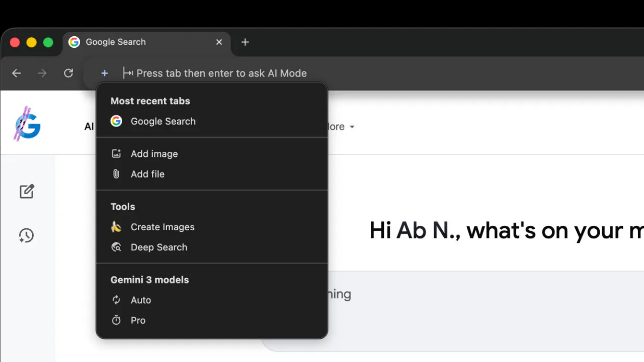Select the Create Images tool
This screenshot has height=362, width=644.
162,227
